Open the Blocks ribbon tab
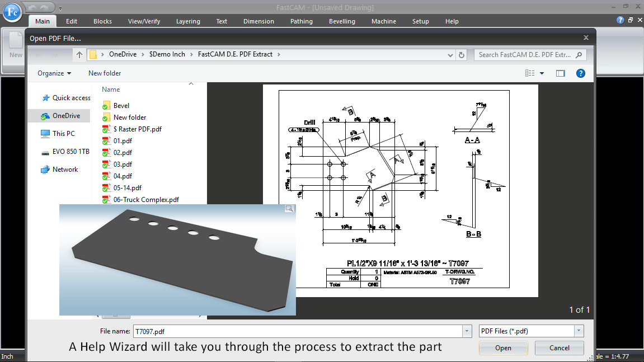This screenshot has height=362, width=644. click(x=103, y=21)
